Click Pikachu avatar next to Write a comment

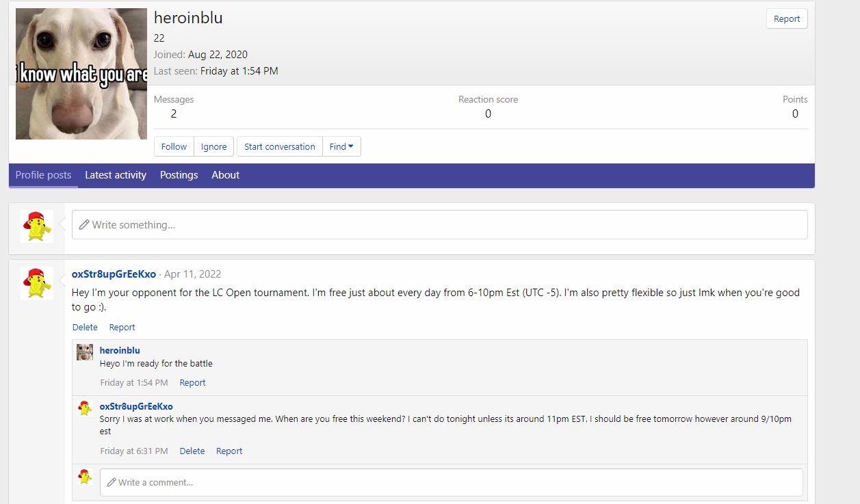click(x=85, y=477)
